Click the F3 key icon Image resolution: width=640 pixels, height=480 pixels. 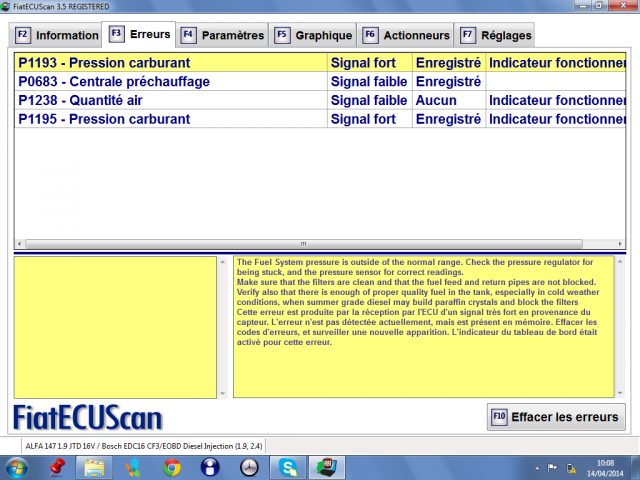(116, 34)
